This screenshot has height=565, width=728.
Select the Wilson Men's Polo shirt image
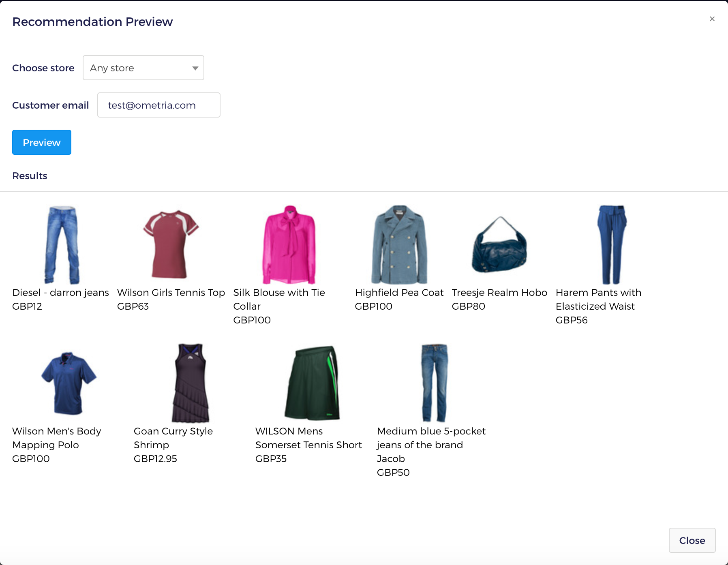69,383
